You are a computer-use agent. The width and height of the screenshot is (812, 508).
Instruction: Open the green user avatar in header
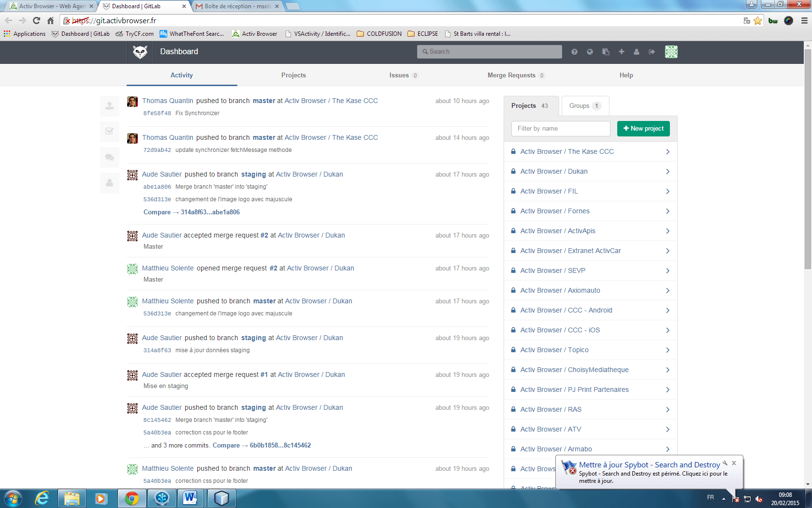[671, 52]
